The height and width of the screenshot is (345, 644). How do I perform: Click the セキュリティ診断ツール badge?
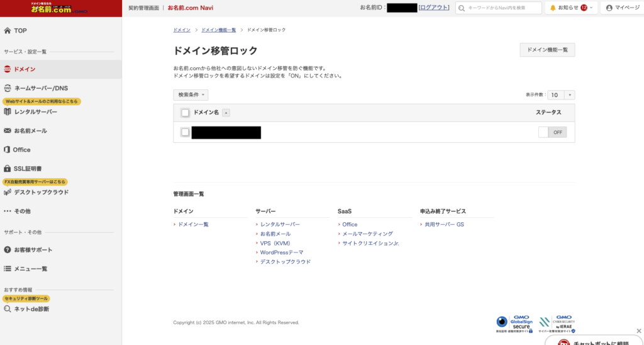[26, 298]
